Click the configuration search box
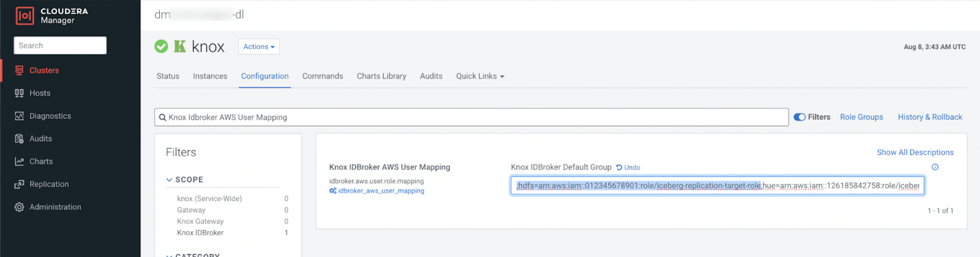The image size is (980, 257). click(x=471, y=117)
